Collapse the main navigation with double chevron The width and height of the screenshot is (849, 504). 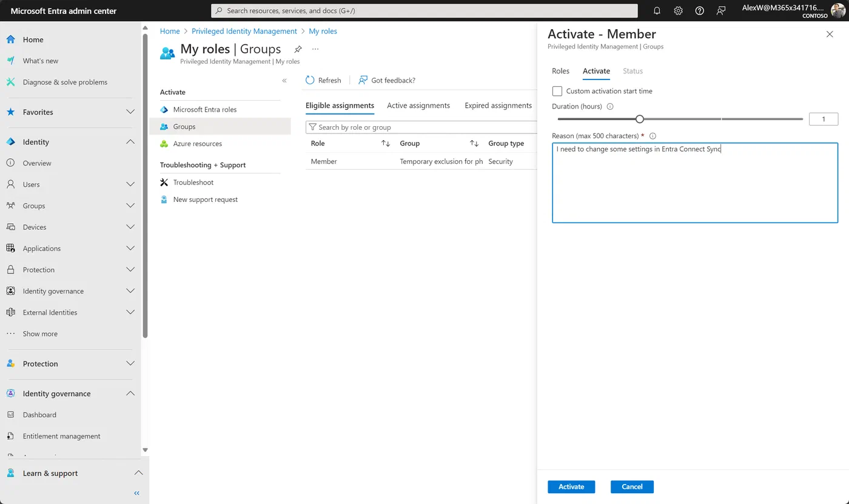point(136,493)
